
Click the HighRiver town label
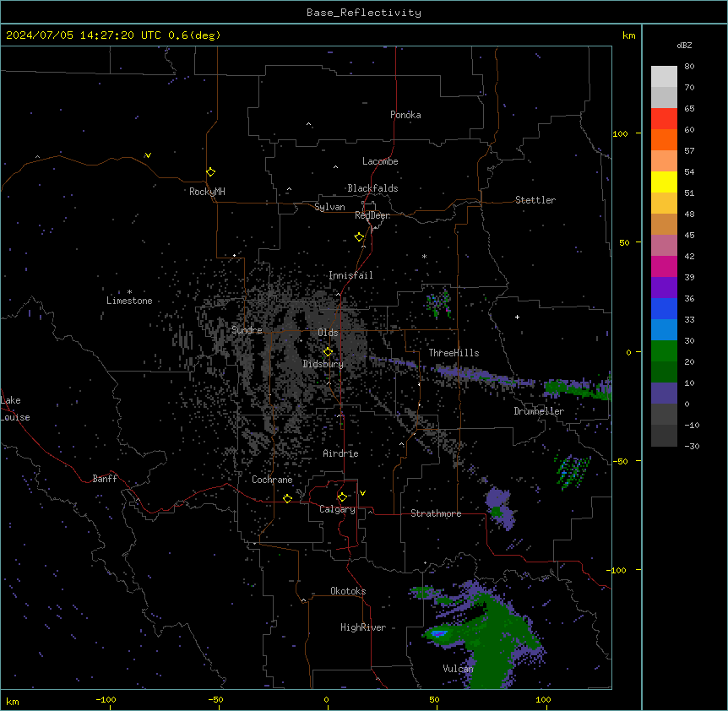[x=363, y=627]
